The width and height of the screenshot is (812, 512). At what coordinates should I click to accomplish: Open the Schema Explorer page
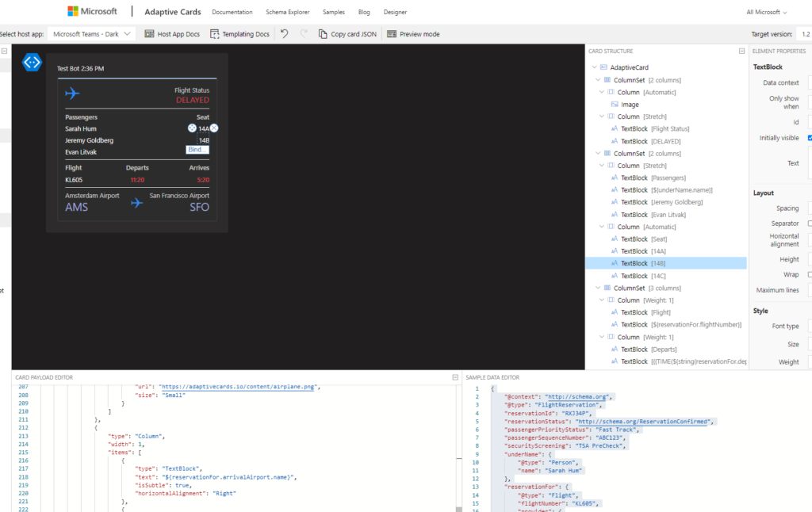[287, 12]
